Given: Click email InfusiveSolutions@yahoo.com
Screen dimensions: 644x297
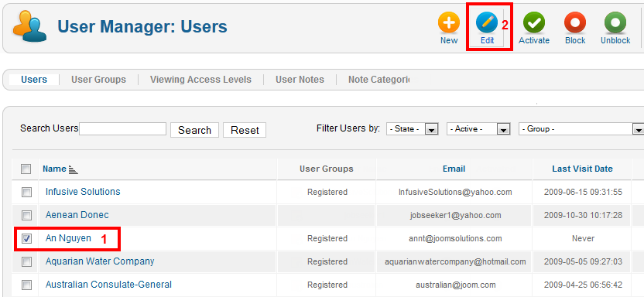Looking at the screenshot, I should pos(455,192).
